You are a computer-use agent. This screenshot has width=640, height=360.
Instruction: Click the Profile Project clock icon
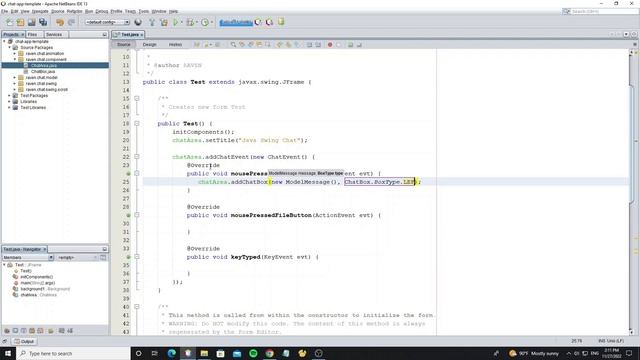[205, 22]
